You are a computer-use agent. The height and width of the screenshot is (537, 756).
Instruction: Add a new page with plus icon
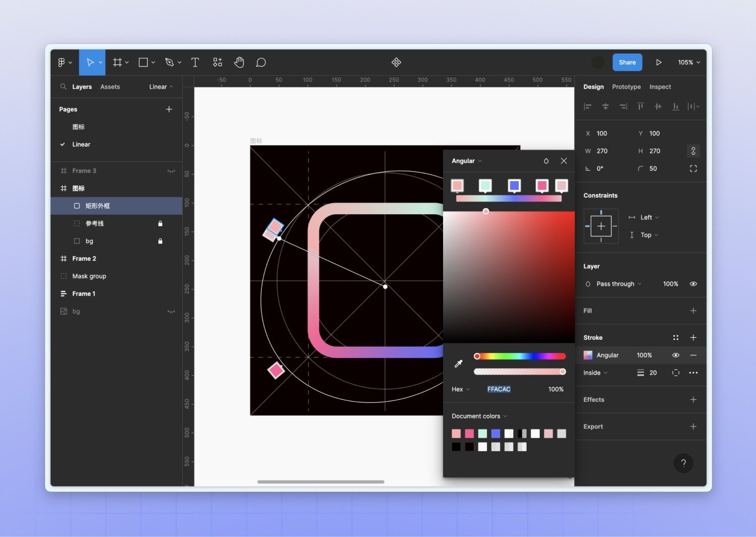pos(169,109)
